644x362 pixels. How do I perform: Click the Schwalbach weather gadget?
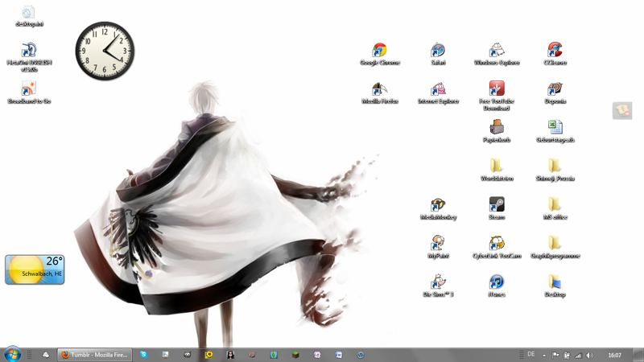pos(35,270)
